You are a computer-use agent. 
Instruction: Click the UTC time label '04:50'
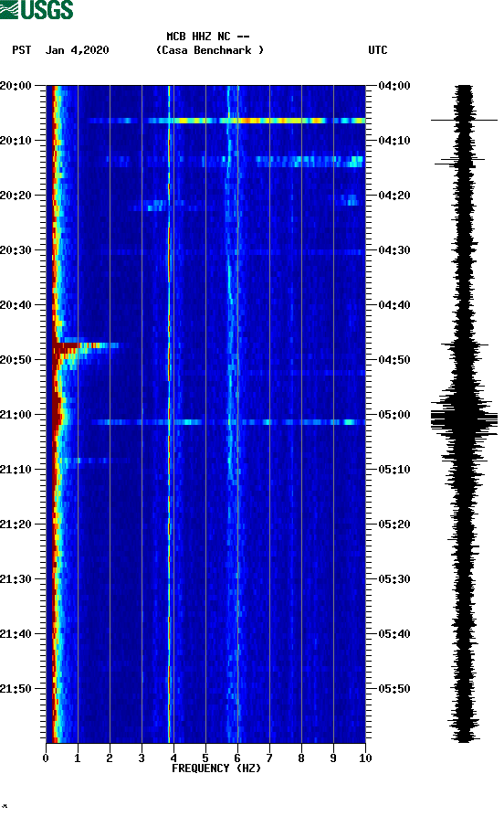[x=394, y=360]
